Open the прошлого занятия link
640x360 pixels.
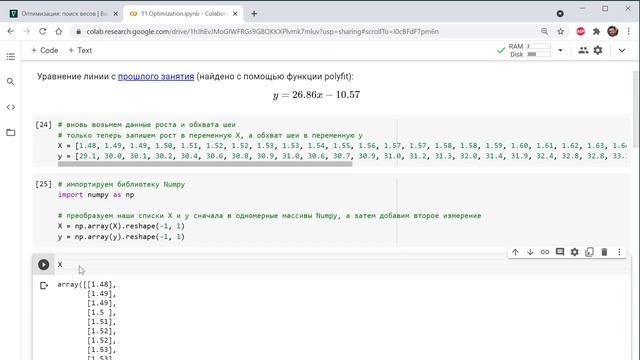click(156, 76)
